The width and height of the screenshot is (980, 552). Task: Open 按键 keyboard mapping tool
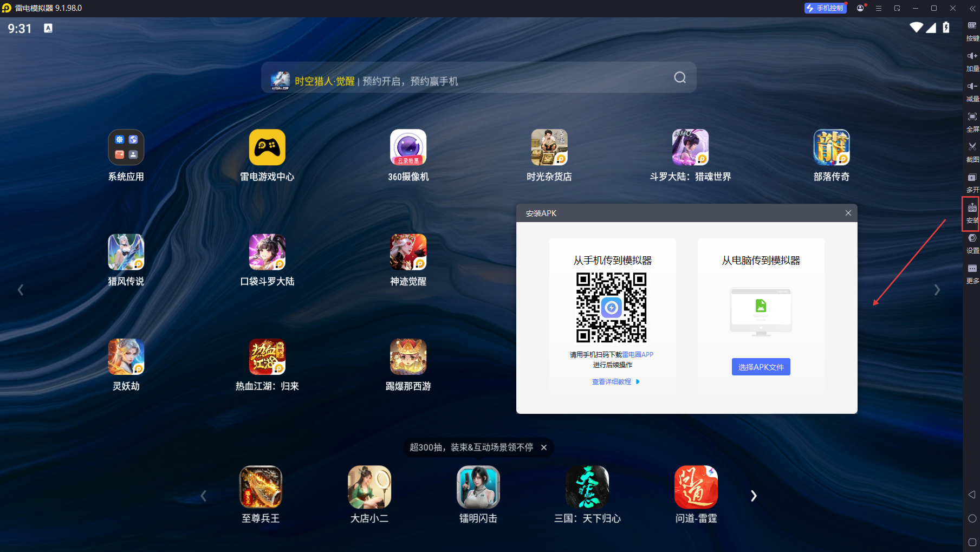point(972,31)
